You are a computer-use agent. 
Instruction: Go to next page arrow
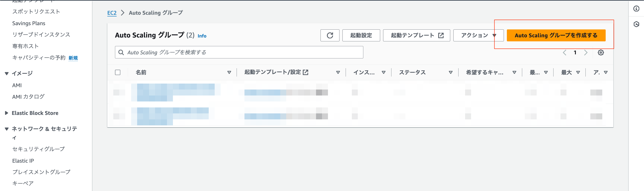click(585, 52)
